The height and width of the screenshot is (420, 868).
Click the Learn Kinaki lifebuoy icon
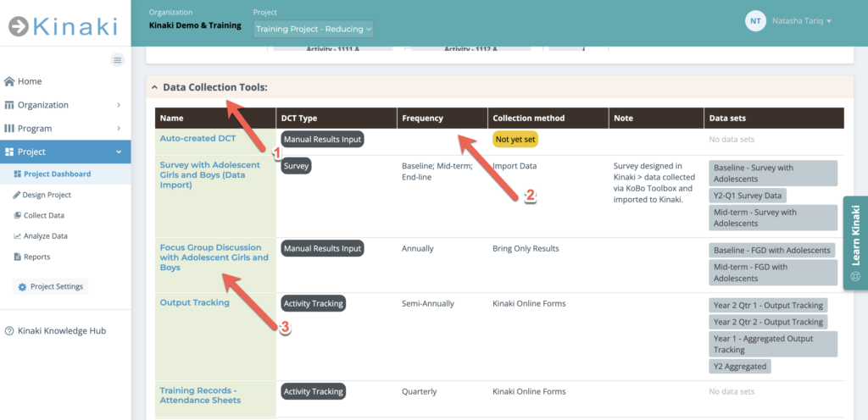pos(856,275)
